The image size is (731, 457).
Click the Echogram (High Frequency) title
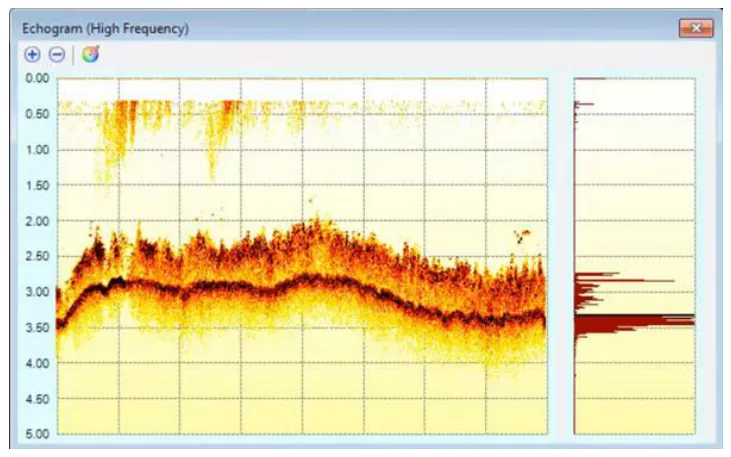pyautogui.click(x=106, y=28)
